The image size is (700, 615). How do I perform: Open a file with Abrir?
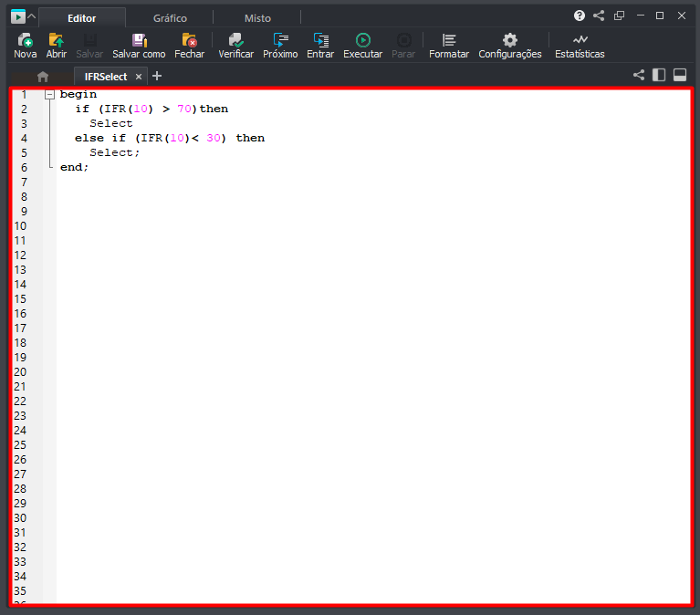57,40
